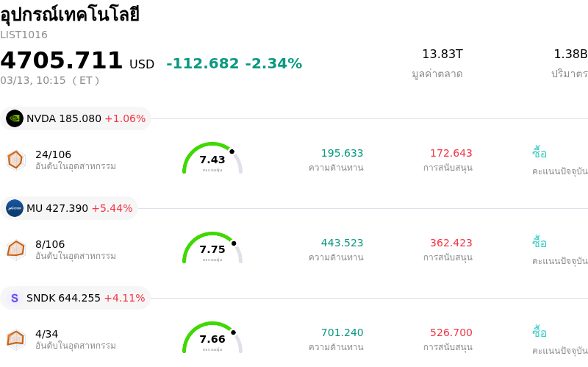Select SNDK support value 526.700

click(x=451, y=332)
